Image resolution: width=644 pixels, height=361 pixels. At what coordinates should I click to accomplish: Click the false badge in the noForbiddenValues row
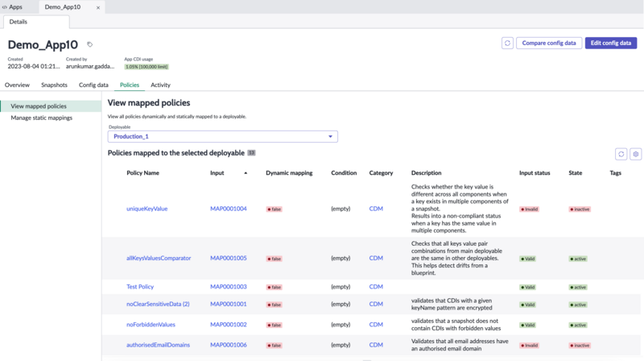274,326
